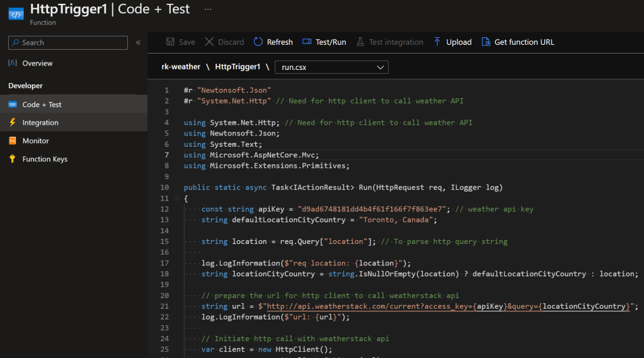Open the ellipsis more options menu
Screen dimensions: 644x358
[208, 10]
